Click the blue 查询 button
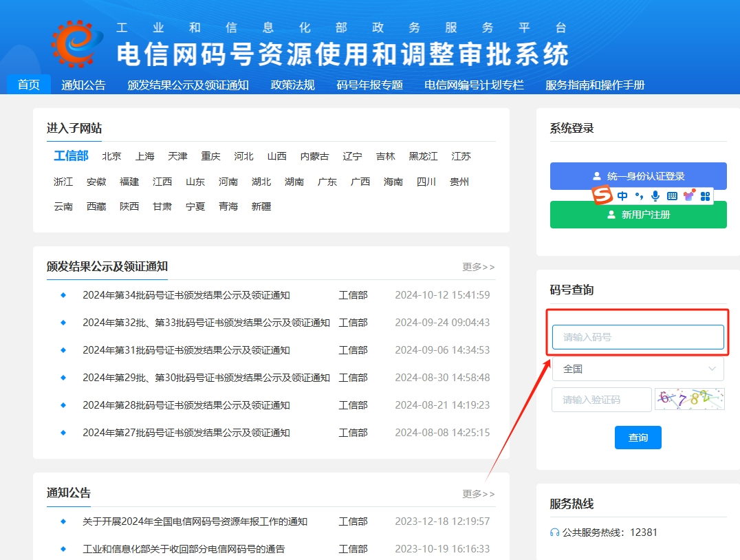740x560 pixels. click(638, 438)
